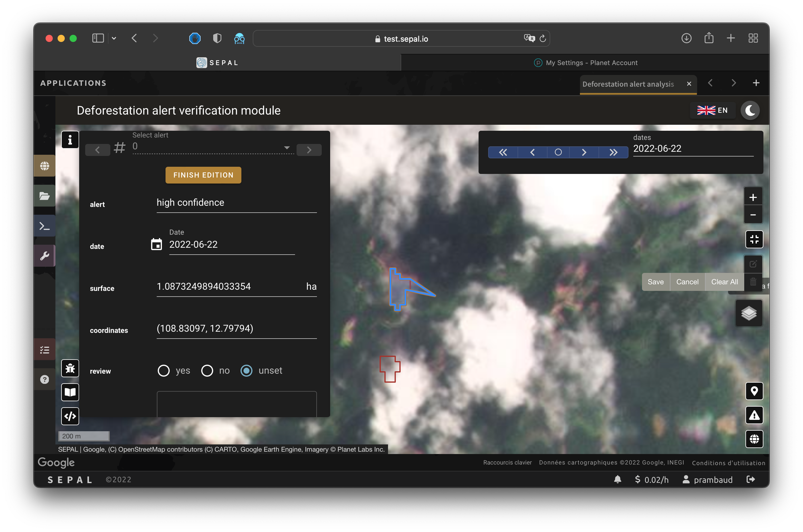Expand the Select alert dropdown
The height and width of the screenshot is (532, 803).
[287, 147]
